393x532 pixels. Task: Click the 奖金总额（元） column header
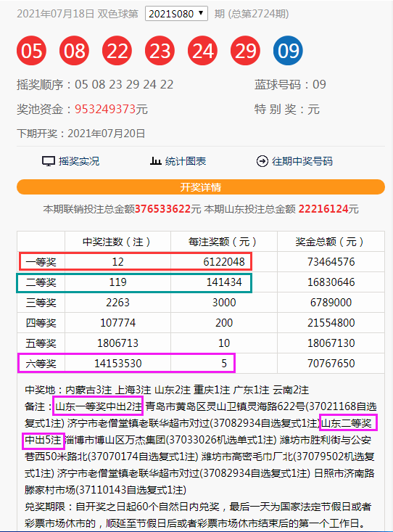tap(331, 242)
